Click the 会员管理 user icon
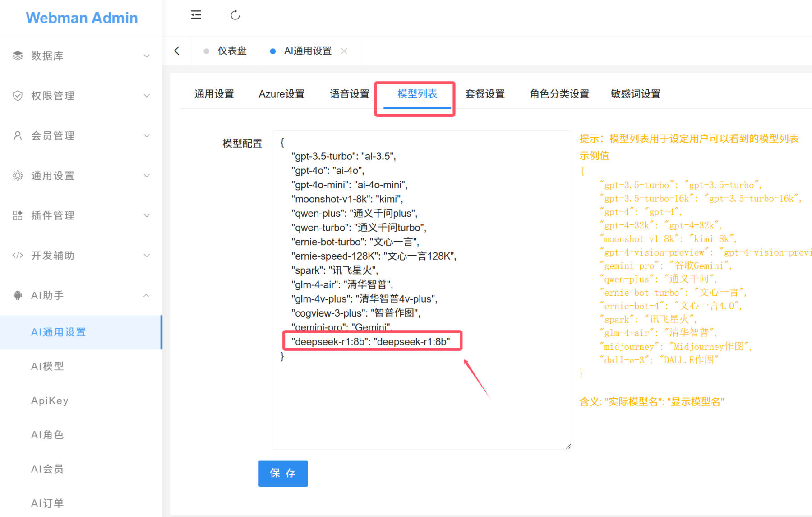The width and height of the screenshot is (812, 517). tap(18, 135)
